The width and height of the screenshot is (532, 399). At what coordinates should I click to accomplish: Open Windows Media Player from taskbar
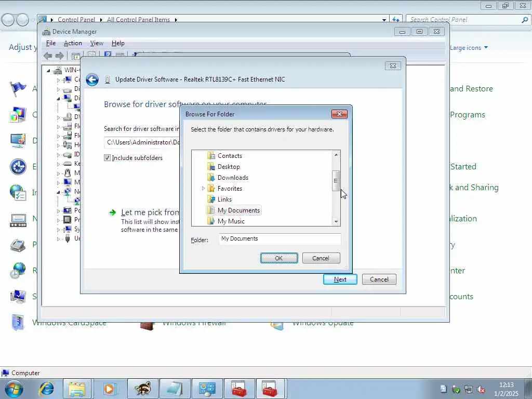(x=109, y=389)
